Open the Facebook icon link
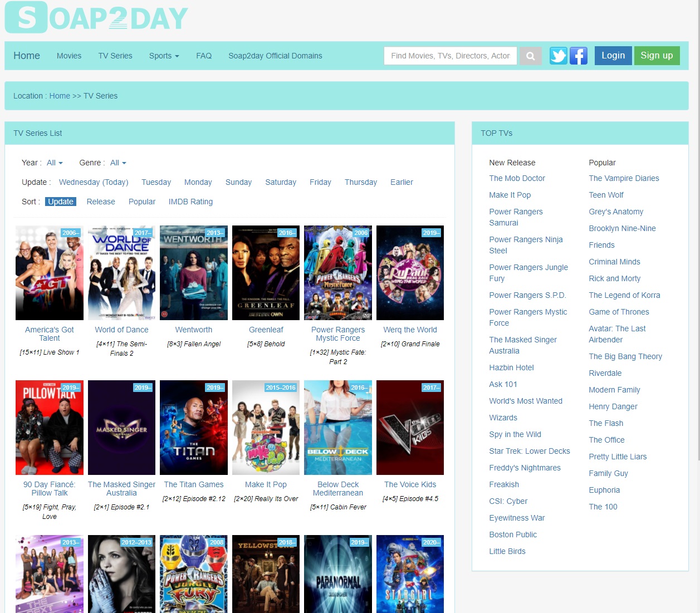 click(578, 56)
